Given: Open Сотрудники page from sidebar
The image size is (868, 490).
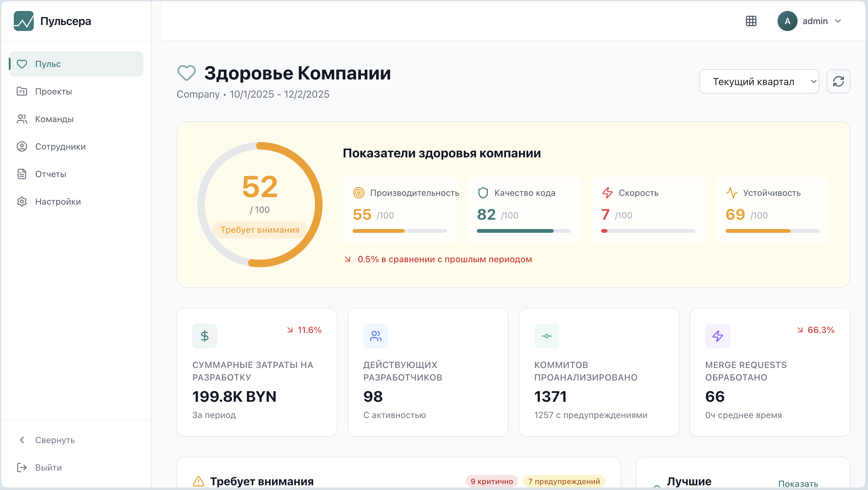Looking at the screenshot, I should coord(60,146).
